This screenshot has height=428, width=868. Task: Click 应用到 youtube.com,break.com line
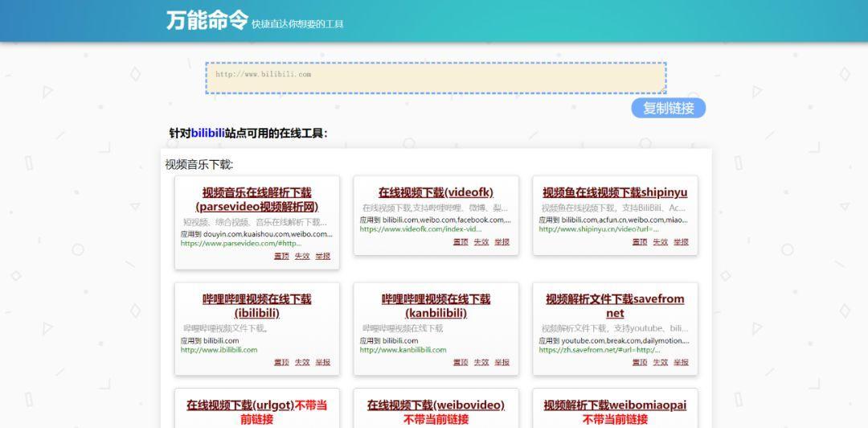(615, 340)
